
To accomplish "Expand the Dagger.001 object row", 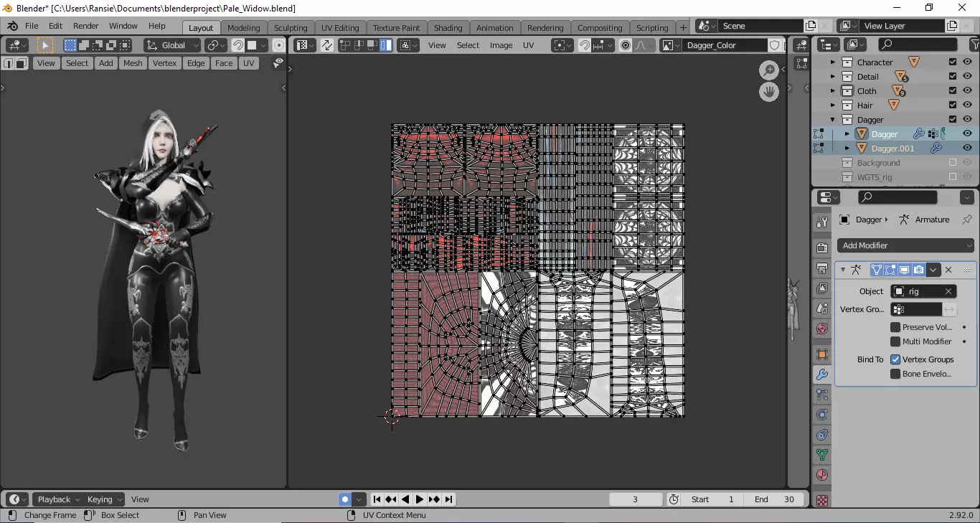I will (x=847, y=149).
